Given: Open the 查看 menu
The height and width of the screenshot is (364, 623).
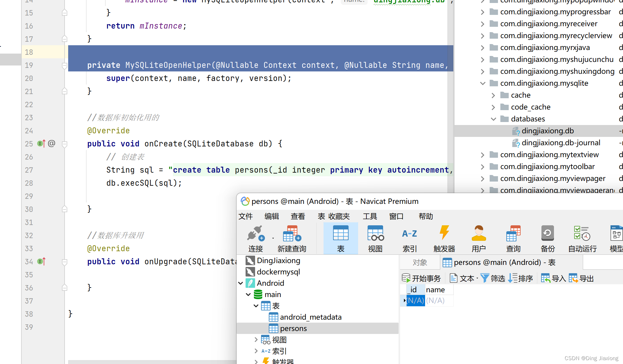Looking at the screenshot, I should point(298,216).
